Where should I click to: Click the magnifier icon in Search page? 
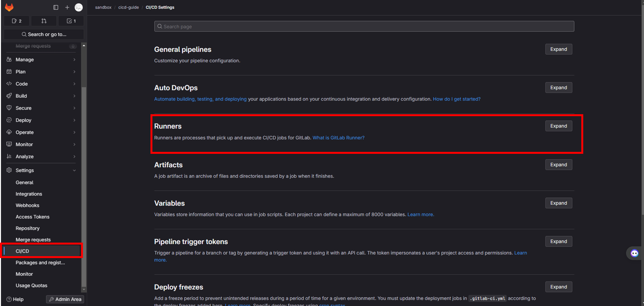[159, 26]
